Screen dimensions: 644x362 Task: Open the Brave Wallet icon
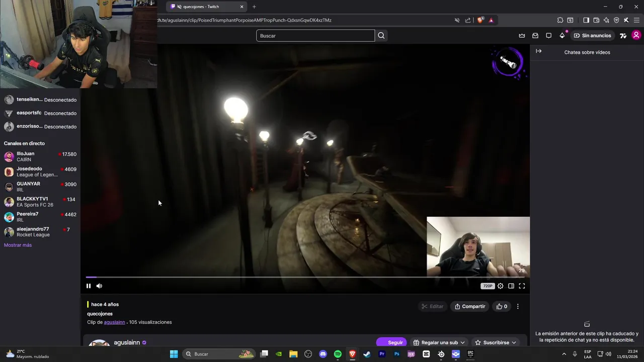(x=596, y=20)
